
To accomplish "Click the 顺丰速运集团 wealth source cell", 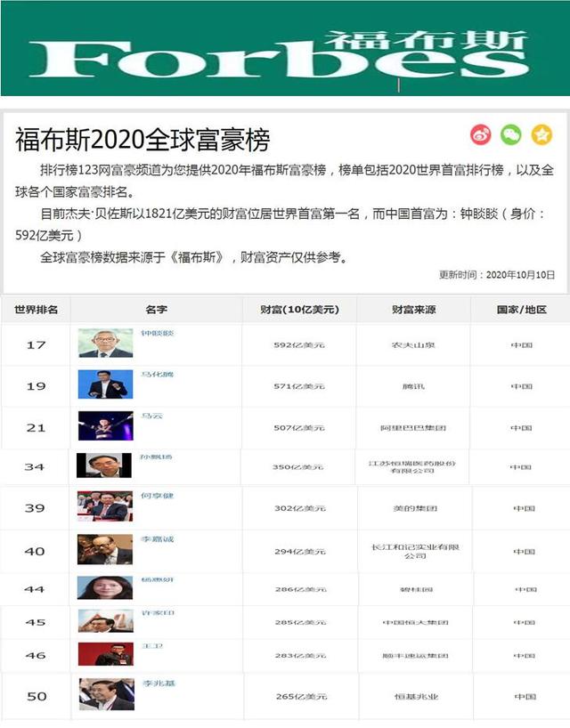I will [416, 656].
